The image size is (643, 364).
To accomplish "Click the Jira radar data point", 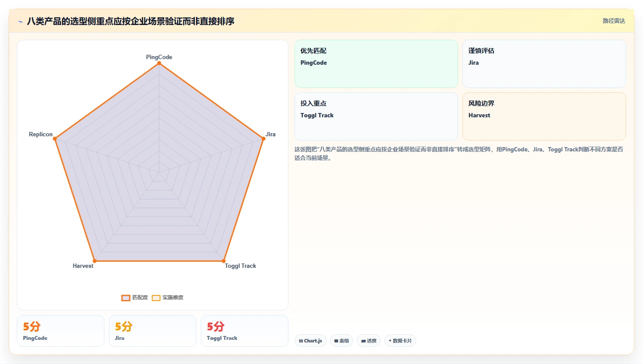I will (x=263, y=138).
